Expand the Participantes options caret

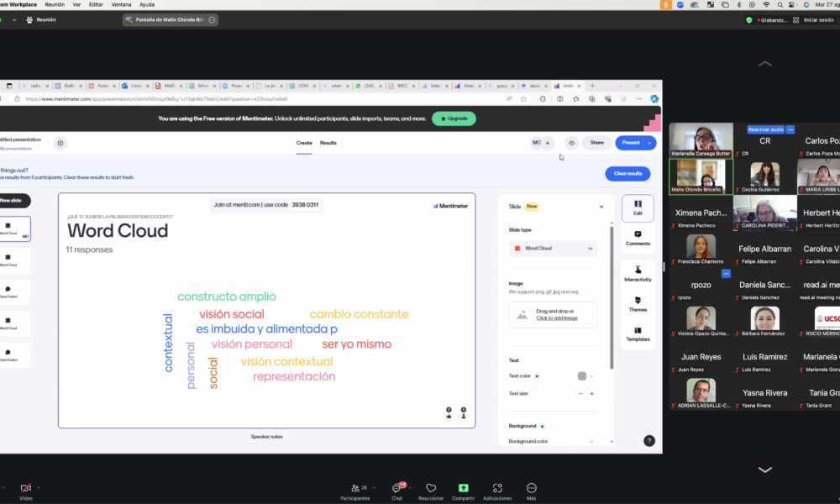point(374,487)
